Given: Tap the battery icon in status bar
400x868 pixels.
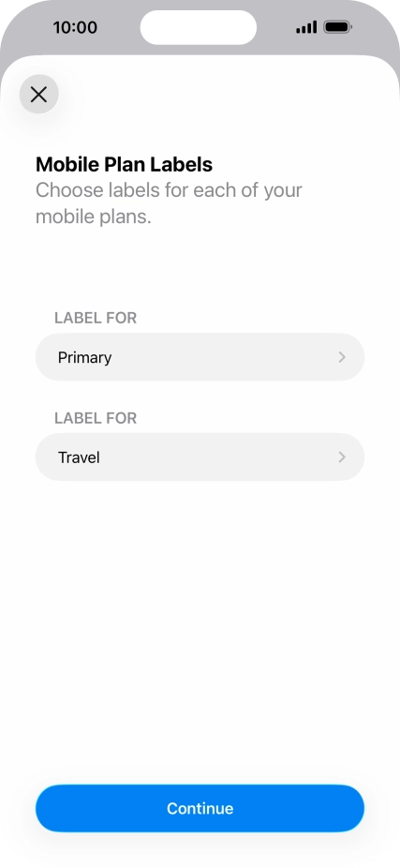Looking at the screenshot, I should (x=337, y=27).
